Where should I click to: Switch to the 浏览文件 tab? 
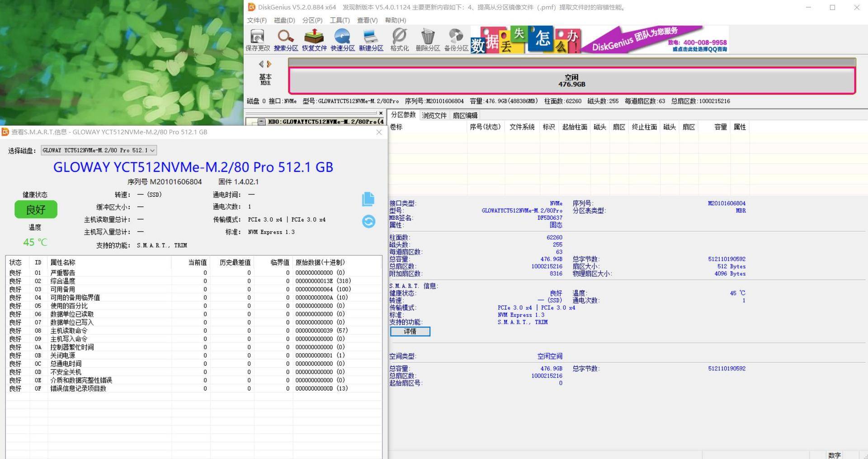coord(434,115)
